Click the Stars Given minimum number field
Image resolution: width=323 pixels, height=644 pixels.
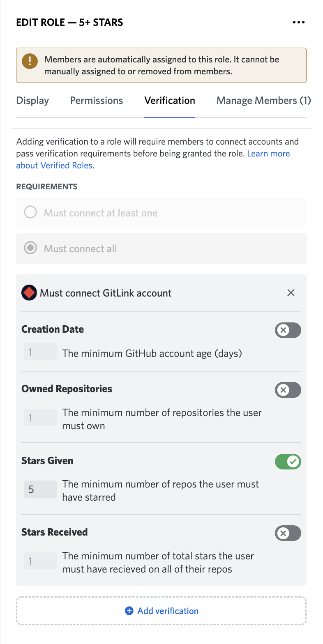pyautogui.click(x=40, y=490)
